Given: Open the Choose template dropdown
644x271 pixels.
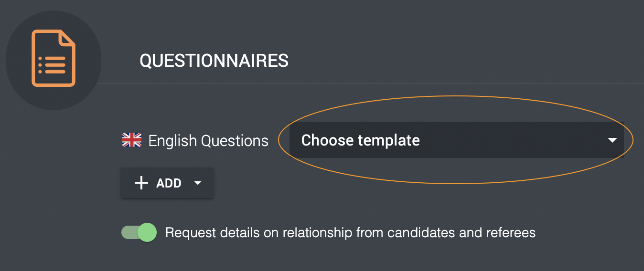Looking at the screenshot, I should (x=457, y=140).
